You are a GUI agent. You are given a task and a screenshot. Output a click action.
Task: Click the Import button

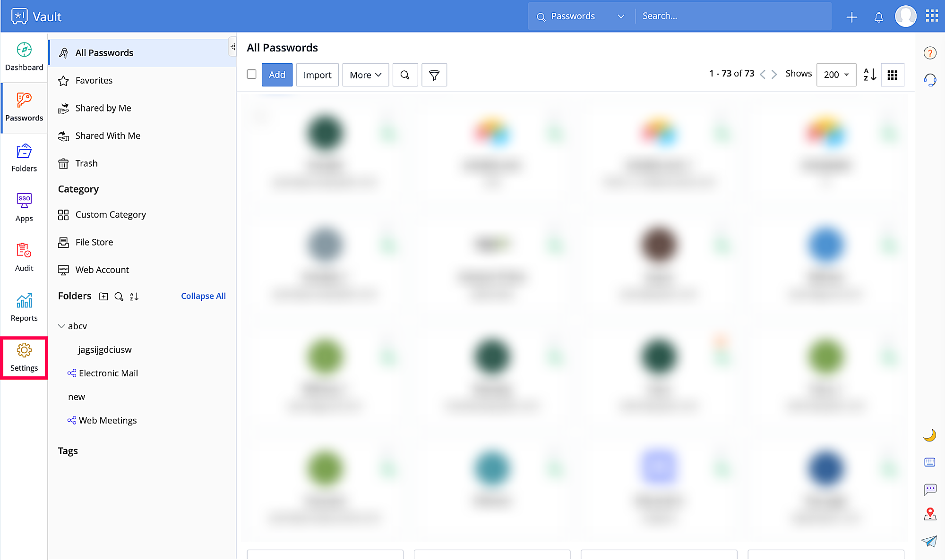[317, 75]
